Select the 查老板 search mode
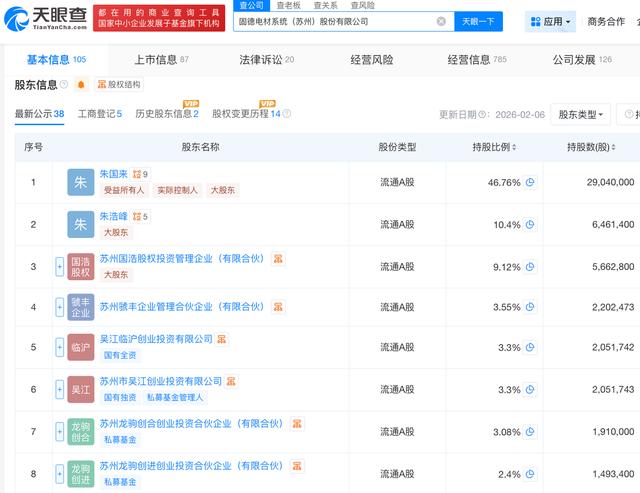This screenshot has width=640, height=493. 289,5
